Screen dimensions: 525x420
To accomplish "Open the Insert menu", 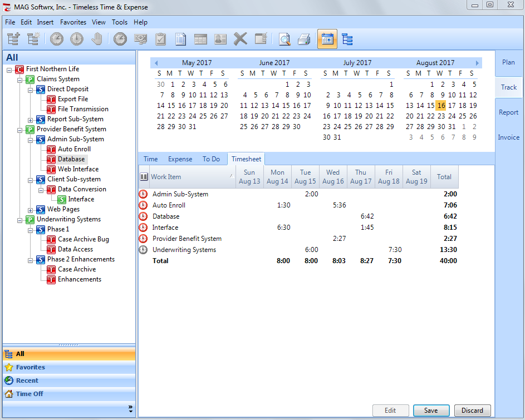I will click(x=45, y=22).
